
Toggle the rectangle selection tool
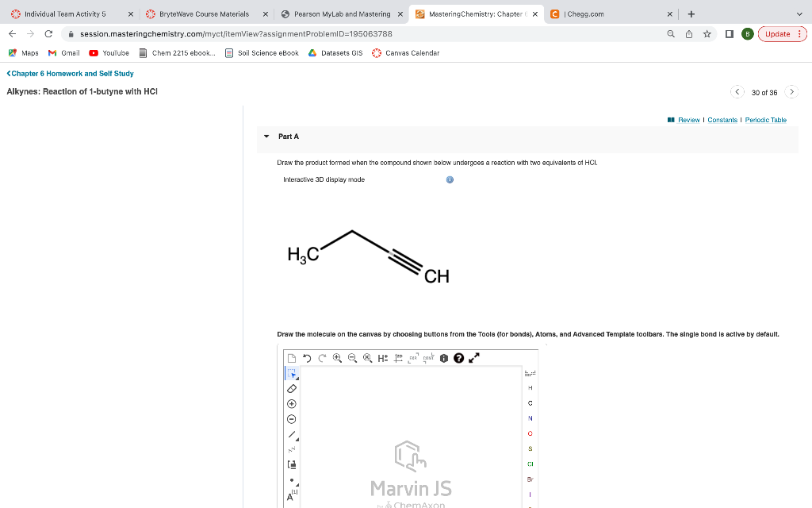click(292, 375)
